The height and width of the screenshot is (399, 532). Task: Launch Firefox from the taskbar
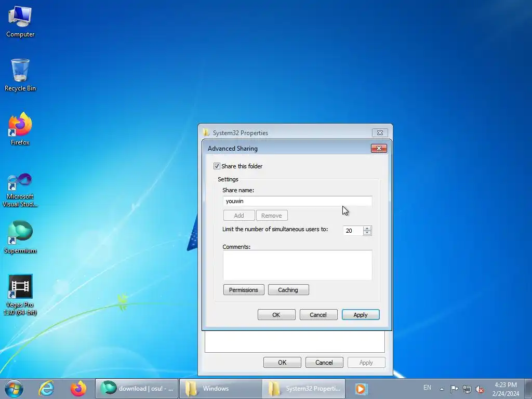[x=78, y=389]
